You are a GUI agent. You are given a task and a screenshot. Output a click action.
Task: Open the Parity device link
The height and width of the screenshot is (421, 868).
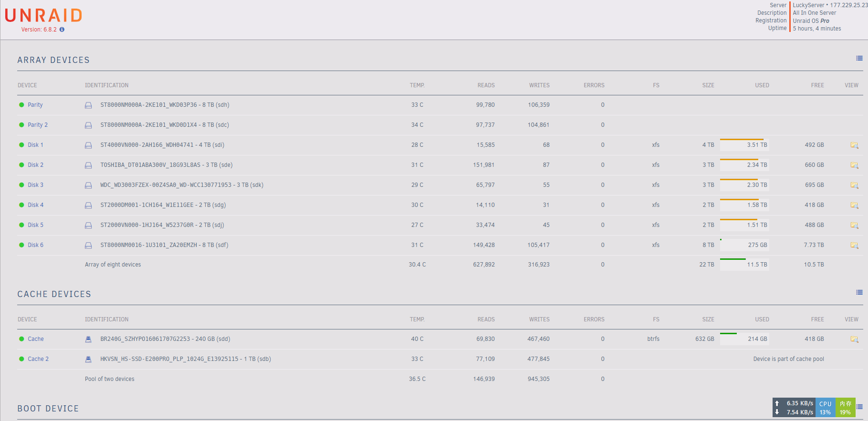(x=35, y=105)
